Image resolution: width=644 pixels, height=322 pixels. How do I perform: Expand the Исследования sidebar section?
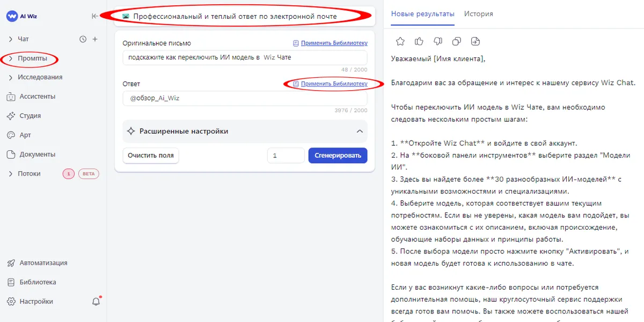pyautogui.click(x=39, y=77)
